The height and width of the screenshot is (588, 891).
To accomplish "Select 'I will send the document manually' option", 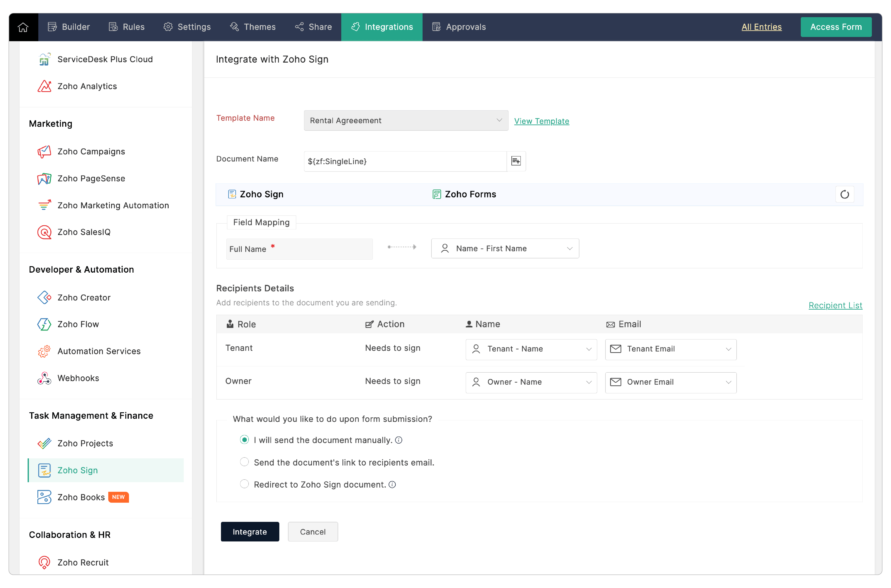I will point(245,439).
